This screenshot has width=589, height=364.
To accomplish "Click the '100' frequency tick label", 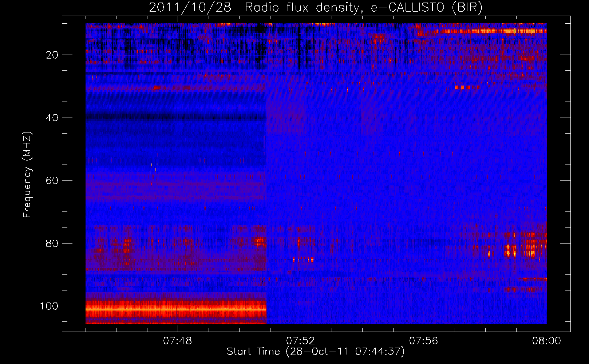I will click(x=49, y=306).
